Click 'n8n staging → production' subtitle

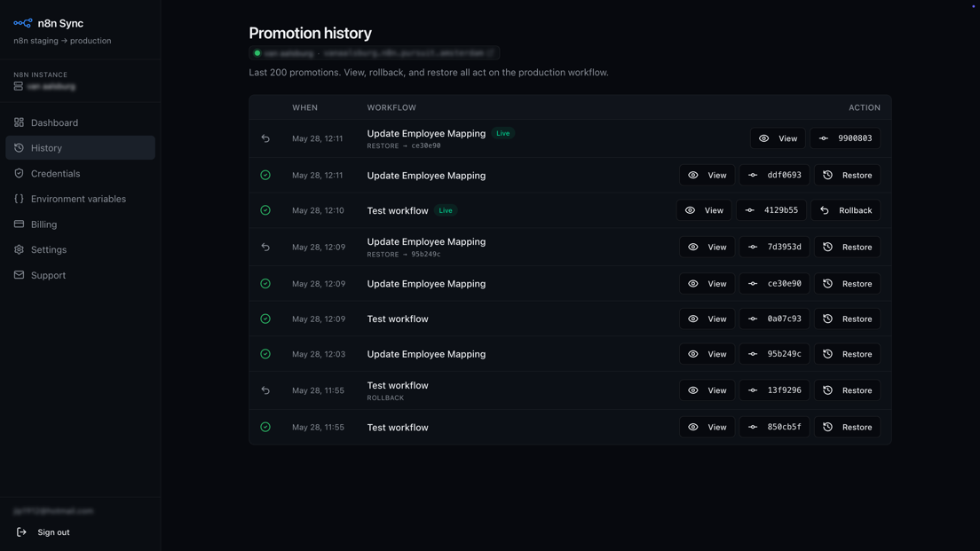(x=62, y=41)
